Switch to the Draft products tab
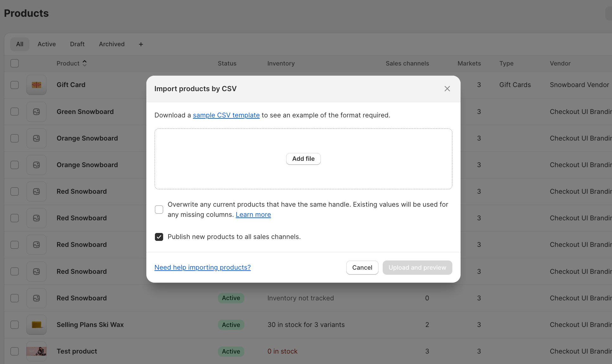The width and height of the screenshot is (612, 364). 77,44
